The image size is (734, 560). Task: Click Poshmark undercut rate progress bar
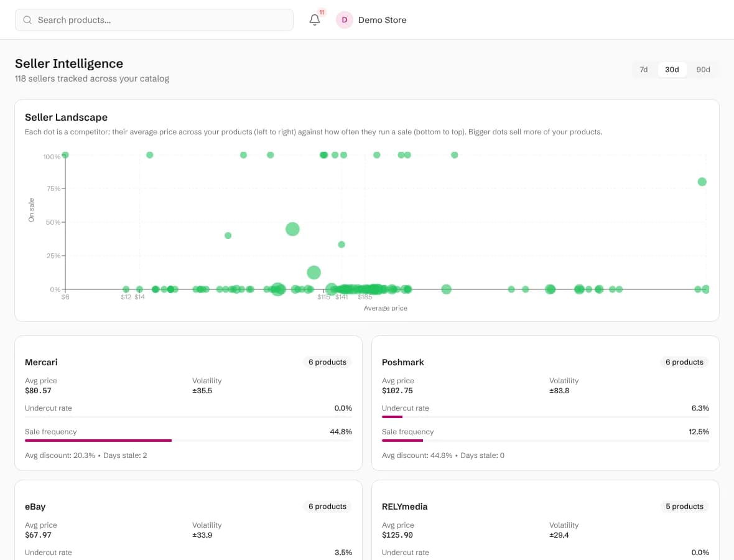click(546, 417)
